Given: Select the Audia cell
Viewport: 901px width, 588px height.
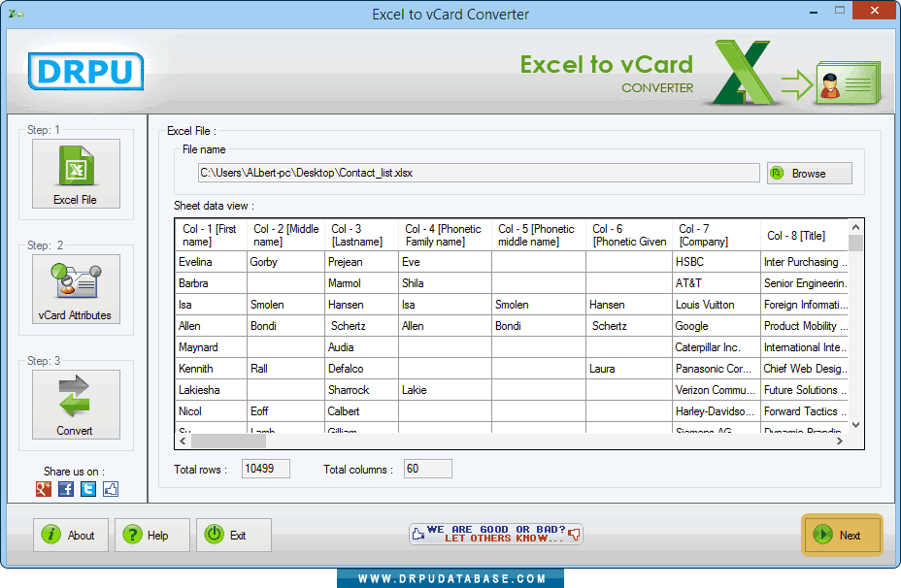Looking at the screenshot, I should pos(362,346).
